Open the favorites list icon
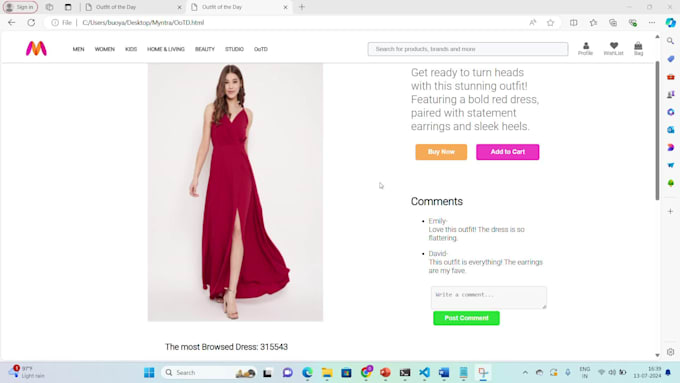Viewport: 680px width, 383px height. click(x=593, y=23)
